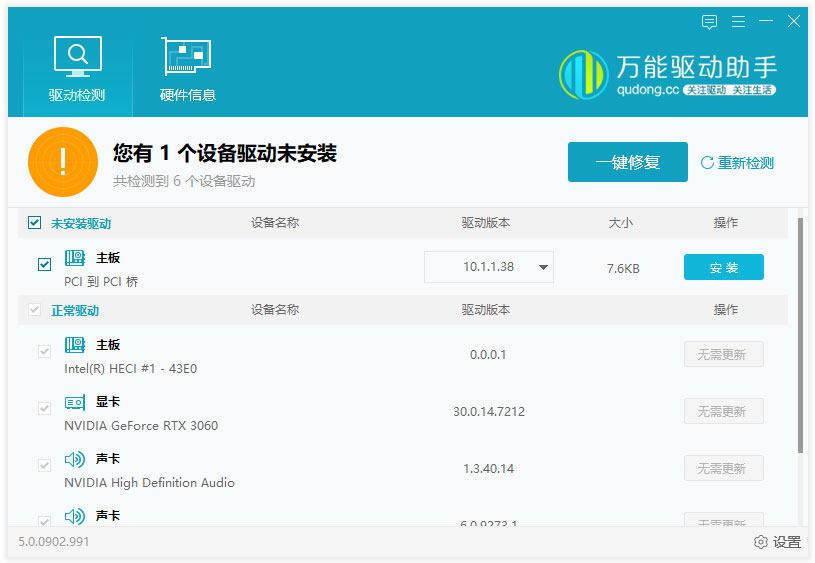The width and height of the screenshot is (815, 563).
Task: Minimize the 万能驱动助手 window
Action: (766, 21)
